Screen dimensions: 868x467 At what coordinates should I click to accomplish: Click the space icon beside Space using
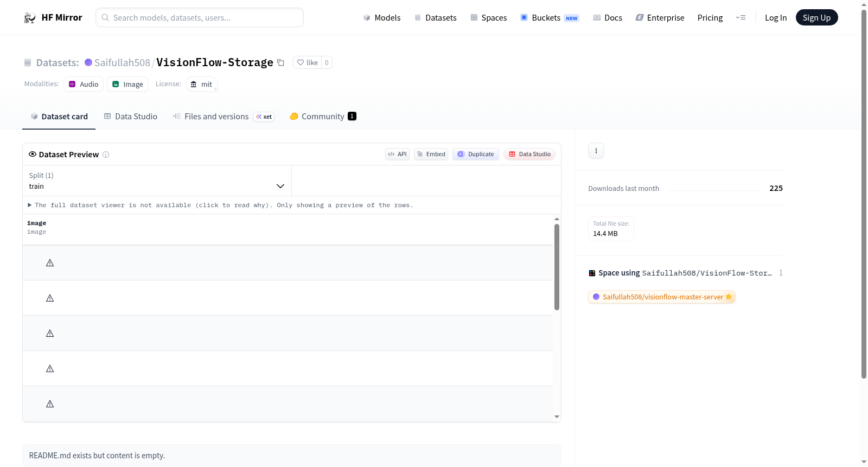click(592, 273)
